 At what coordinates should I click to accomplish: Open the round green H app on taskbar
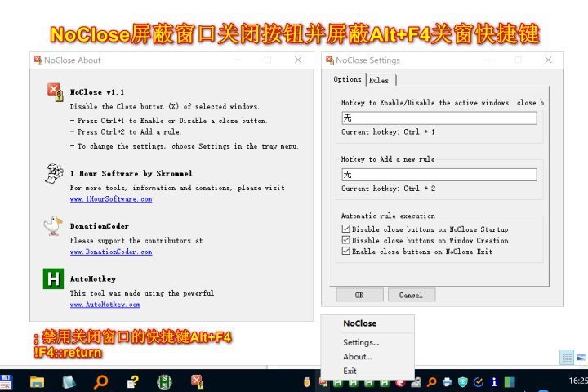coord(164,382)
